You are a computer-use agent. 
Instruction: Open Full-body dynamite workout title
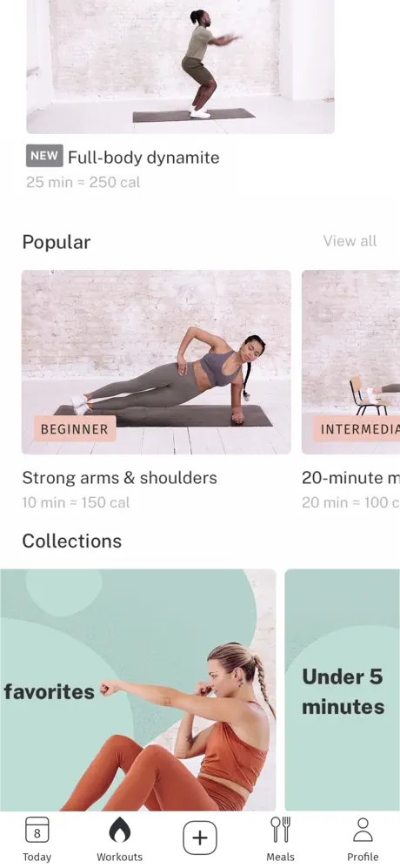(143, 158)
